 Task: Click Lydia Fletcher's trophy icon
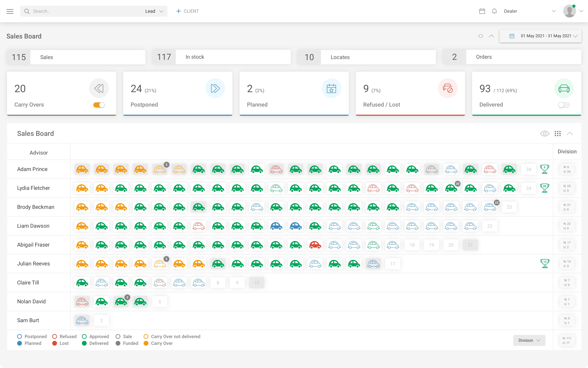click(x=545, y=188)
